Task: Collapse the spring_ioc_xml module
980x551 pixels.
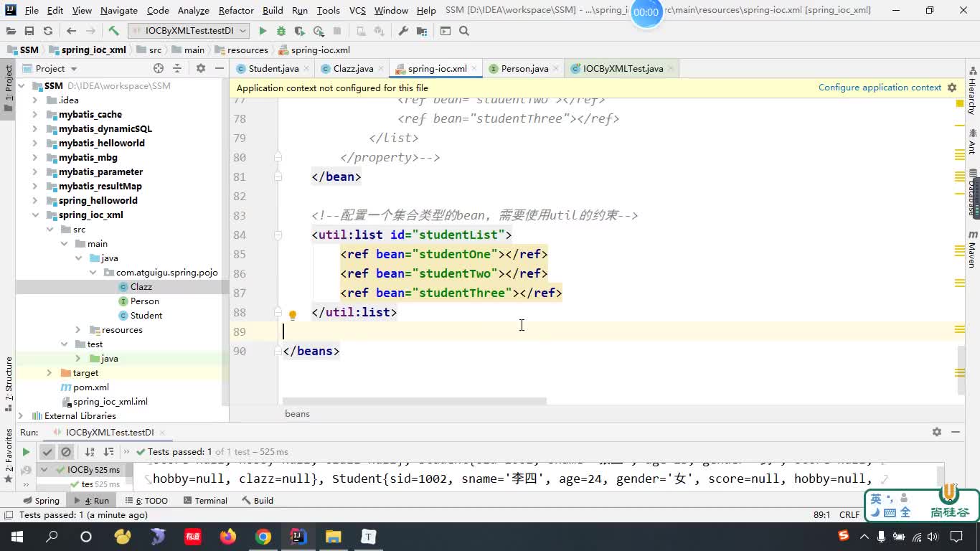Action: click(x=34, y=215)
